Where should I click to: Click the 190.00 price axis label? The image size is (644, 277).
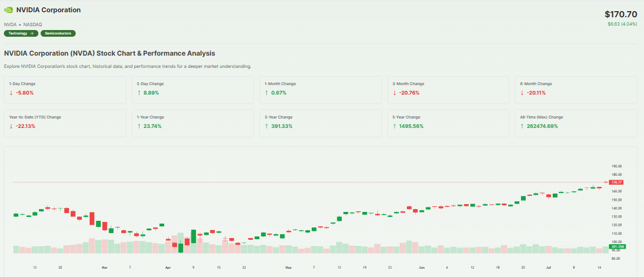tap(617, 166)
